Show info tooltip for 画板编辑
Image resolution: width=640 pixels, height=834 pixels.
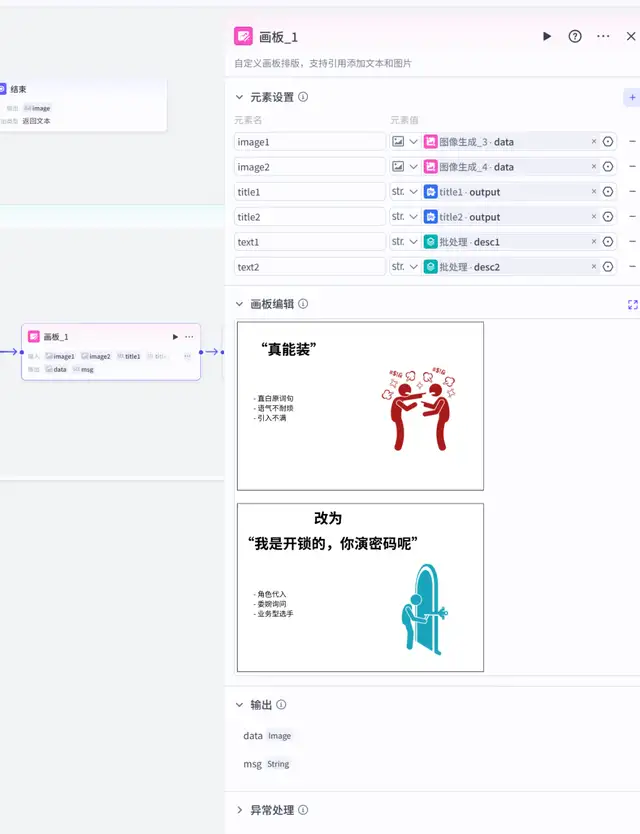tap(303, 304)
